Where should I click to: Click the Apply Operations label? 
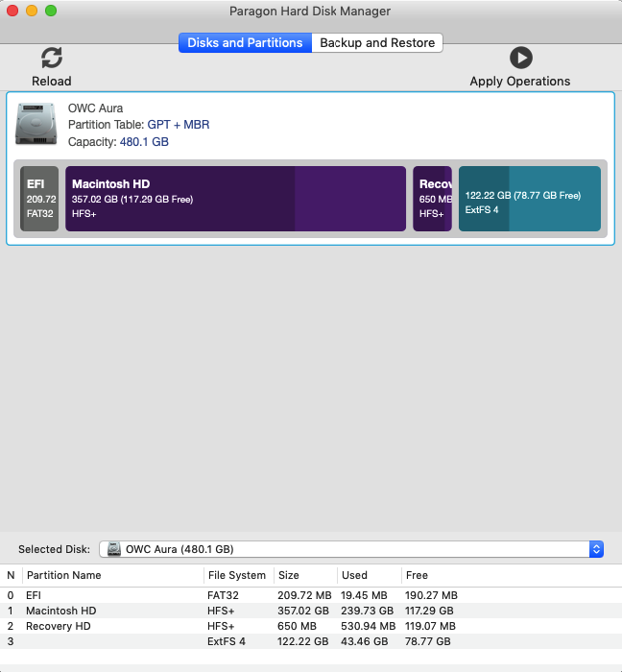520,81
